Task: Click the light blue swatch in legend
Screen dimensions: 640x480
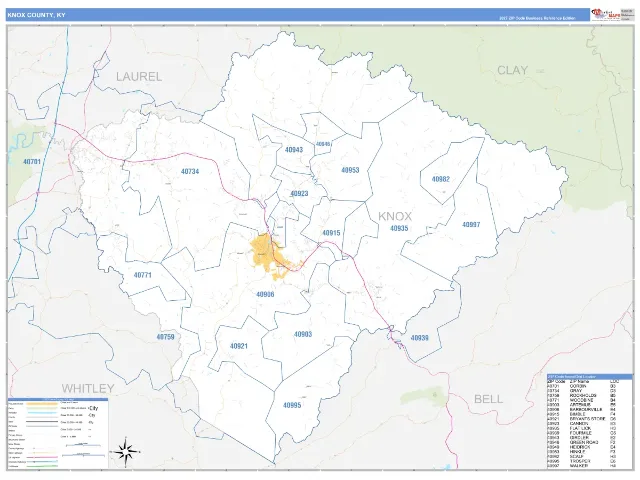Action: pos(42,413)
